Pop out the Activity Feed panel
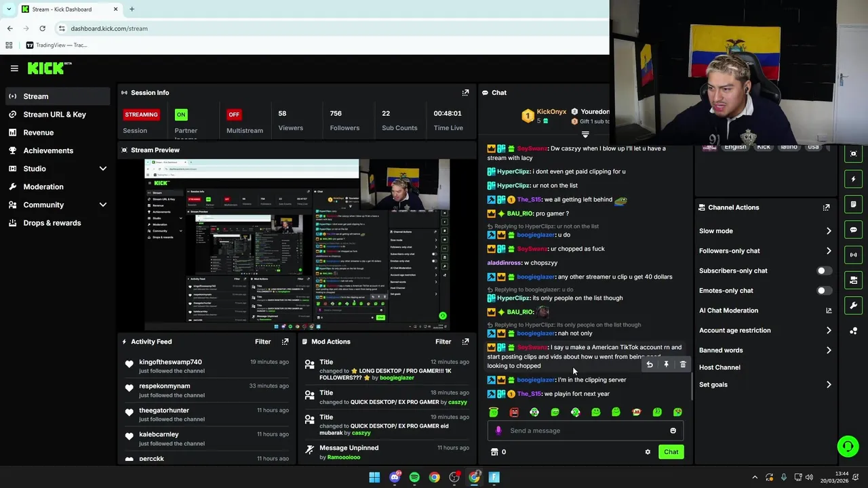This screenshot has width=868, height=488. [285, 342]
